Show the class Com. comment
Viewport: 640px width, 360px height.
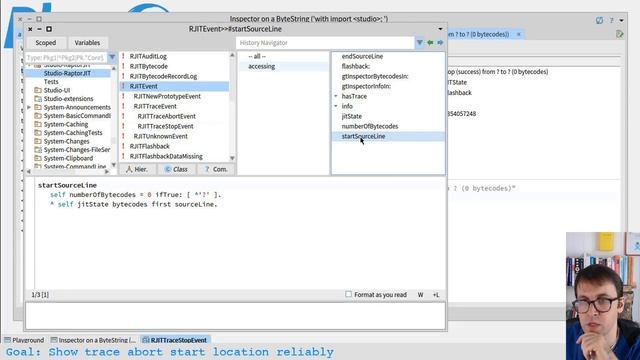[x=216, y=169]
